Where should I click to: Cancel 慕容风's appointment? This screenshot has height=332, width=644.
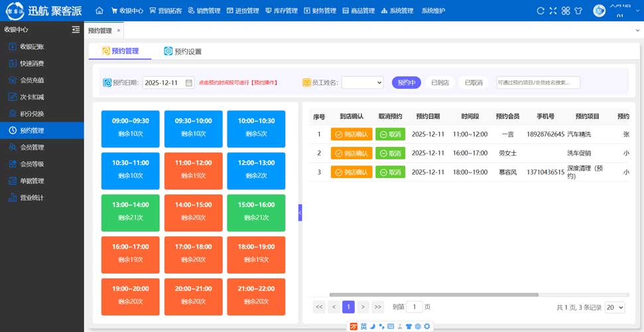click(x=390, y=172)
